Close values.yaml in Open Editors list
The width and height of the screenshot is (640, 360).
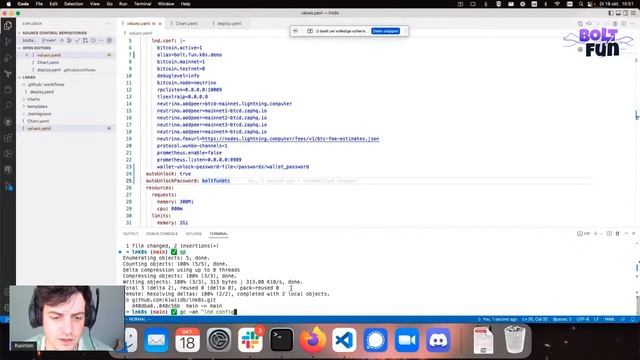tap(27, 55)
